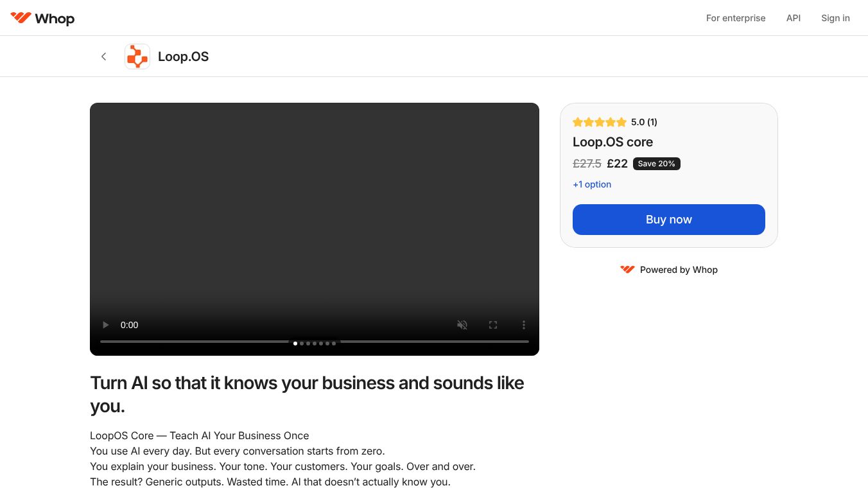Click the 0:00 video timestamp
The width and height of the screenshot is (868, 488).
130,325
